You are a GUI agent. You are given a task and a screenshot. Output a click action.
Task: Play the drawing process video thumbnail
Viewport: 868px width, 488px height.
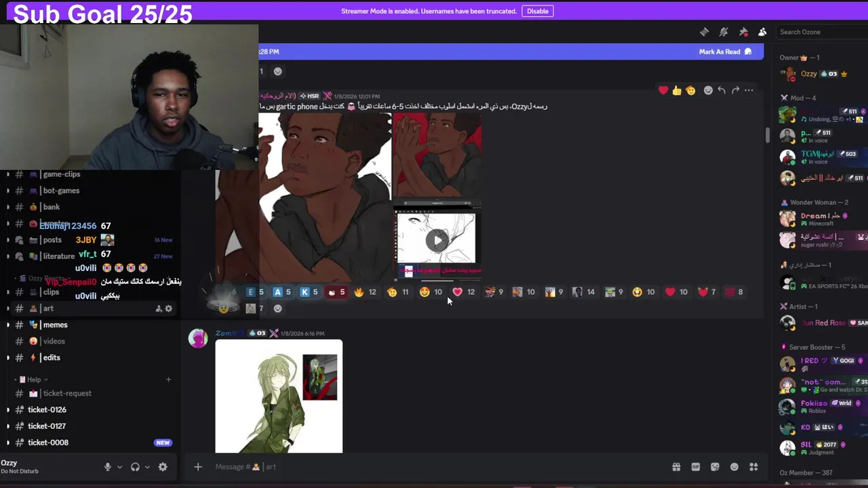[x=437, y=240]
